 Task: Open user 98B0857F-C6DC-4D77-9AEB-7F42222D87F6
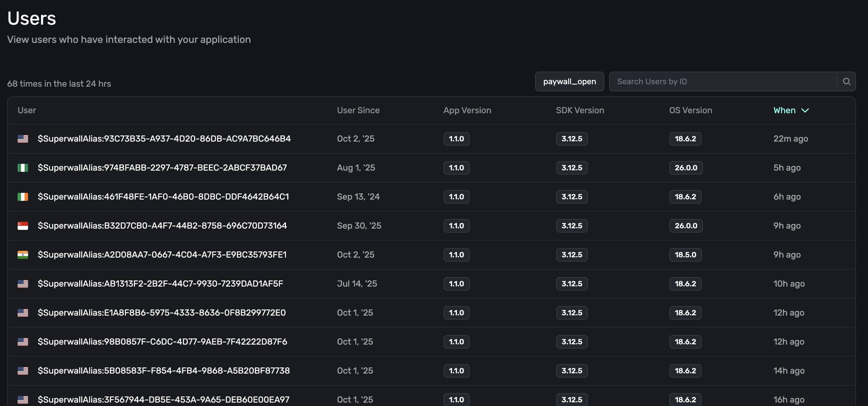coord(162,342)
